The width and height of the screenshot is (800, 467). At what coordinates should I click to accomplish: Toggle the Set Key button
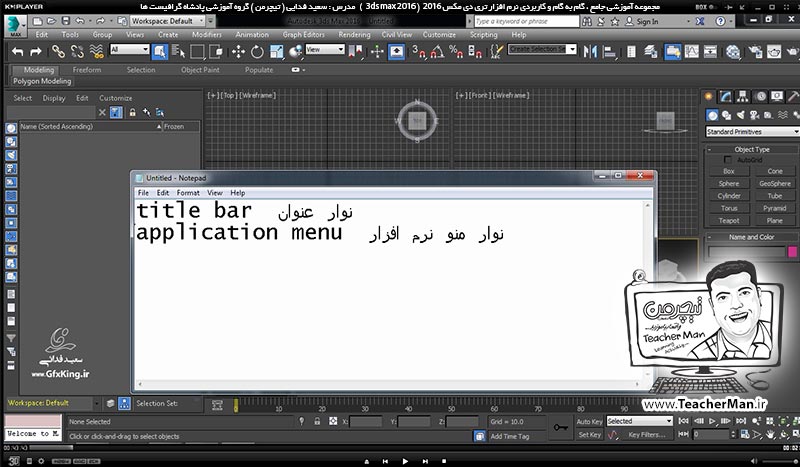pyautogui.click(x=589, y=434)
